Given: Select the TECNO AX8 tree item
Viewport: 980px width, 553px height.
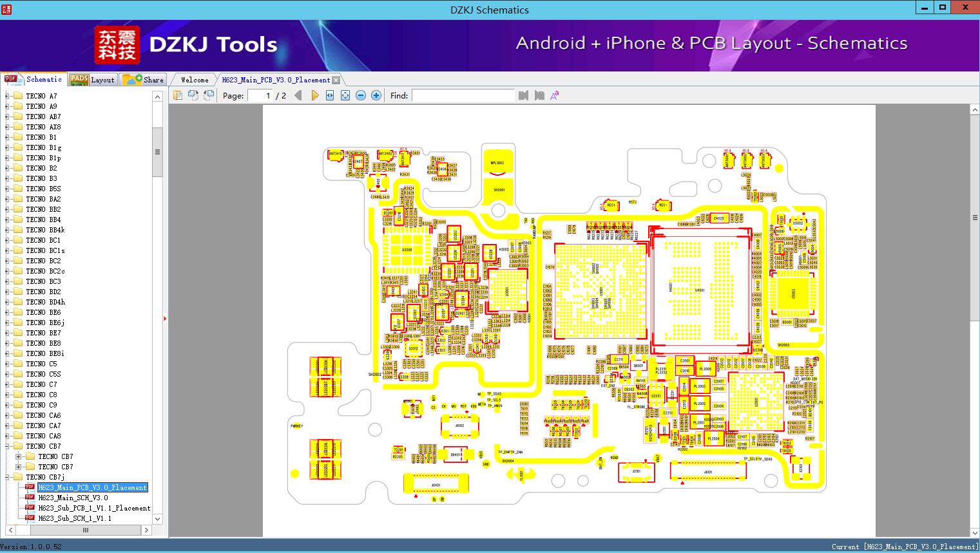Looking at the screenshot, I should pyautogui.click(x=43, y=127).
